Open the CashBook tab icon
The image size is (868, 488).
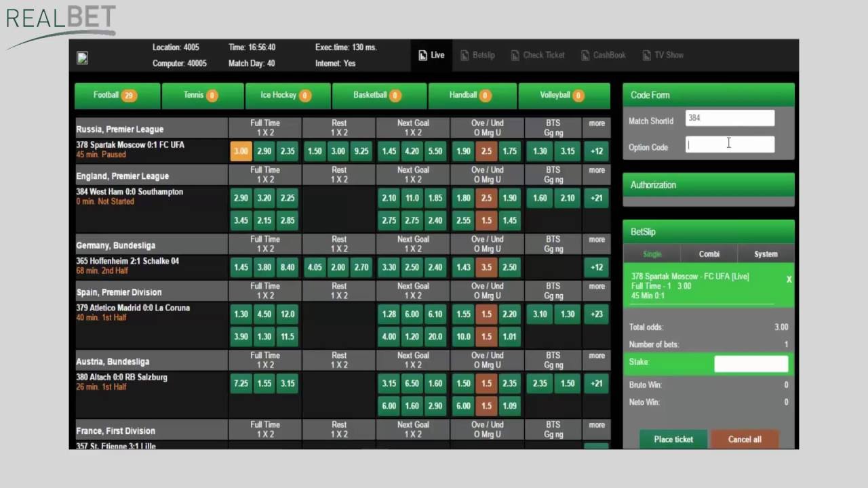tap(585, 56)
